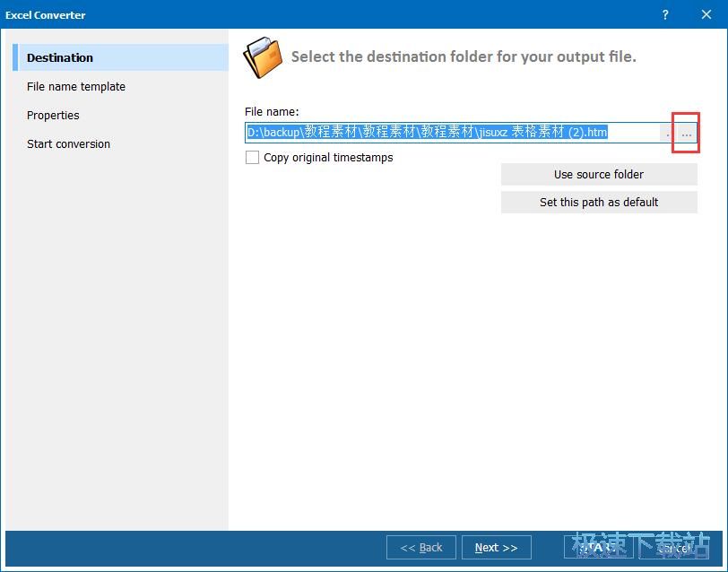Viewport: 728px width, 572px height.
Task: Click Use source folder button
Action: (x=599, y=175)
